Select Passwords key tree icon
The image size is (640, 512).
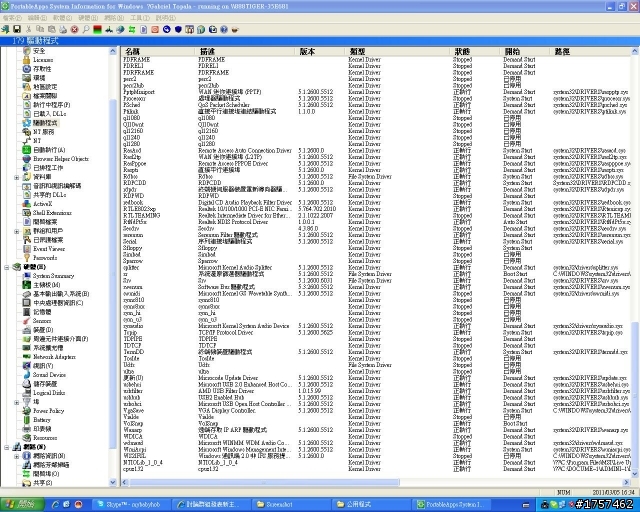pyautogui.click(x=27, y=258)
